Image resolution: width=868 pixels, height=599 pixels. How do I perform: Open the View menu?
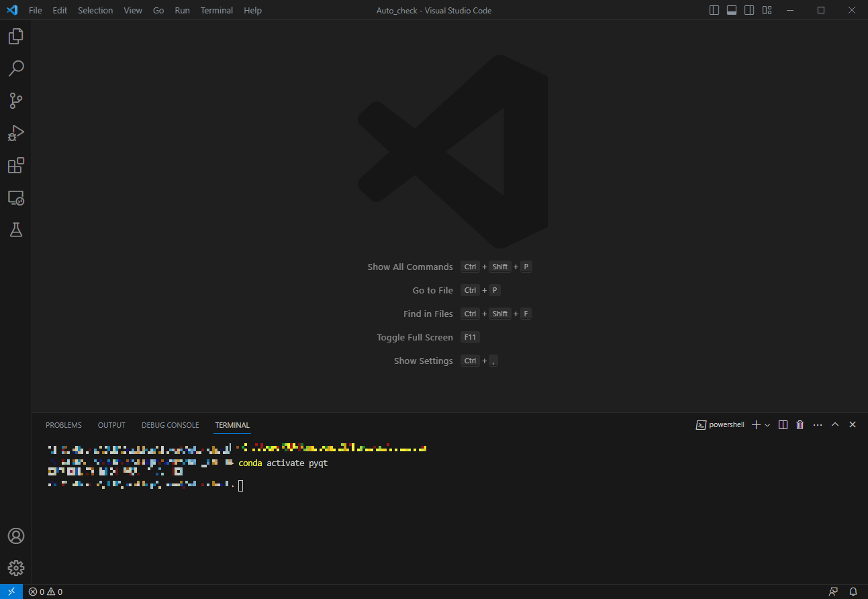click(133, 10)
